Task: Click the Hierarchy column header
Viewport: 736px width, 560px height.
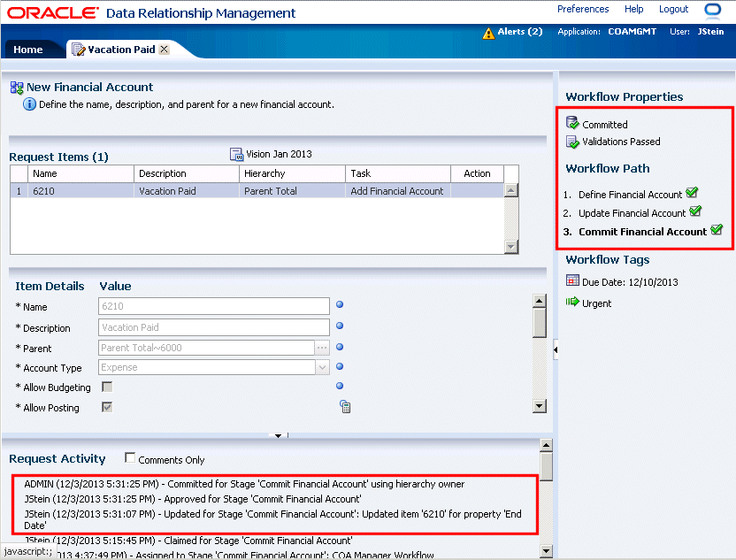Action: 292,173
